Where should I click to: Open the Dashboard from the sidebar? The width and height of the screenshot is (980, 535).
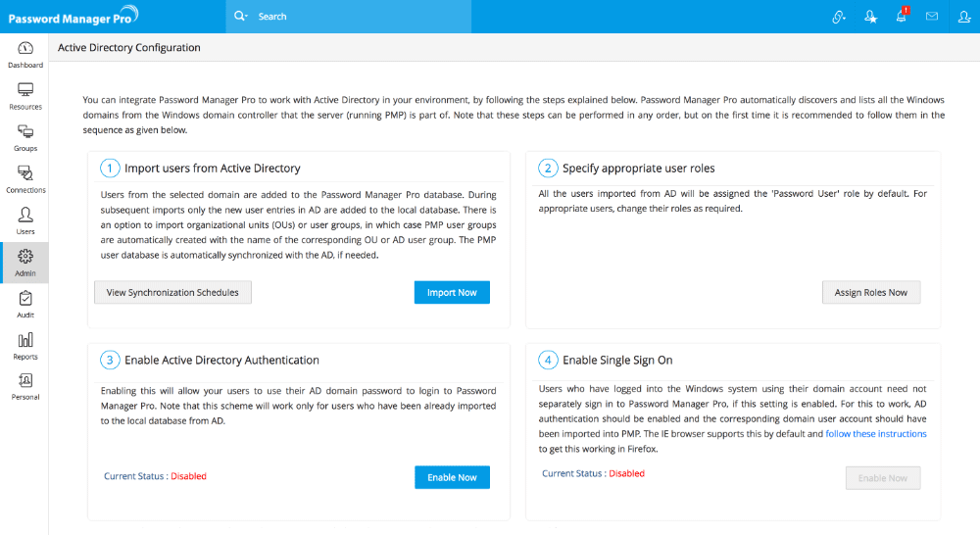pyautogui.click(x=24, y=55)
